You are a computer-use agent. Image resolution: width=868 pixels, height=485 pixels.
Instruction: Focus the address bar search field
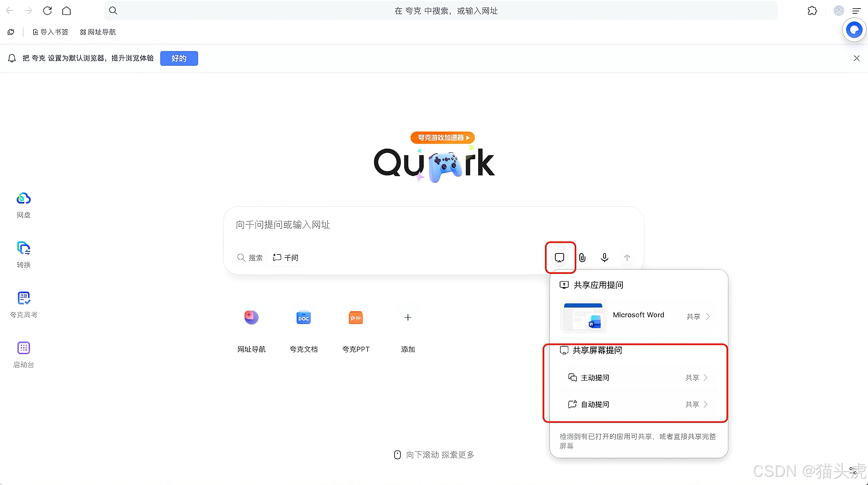tap(441, 11)
